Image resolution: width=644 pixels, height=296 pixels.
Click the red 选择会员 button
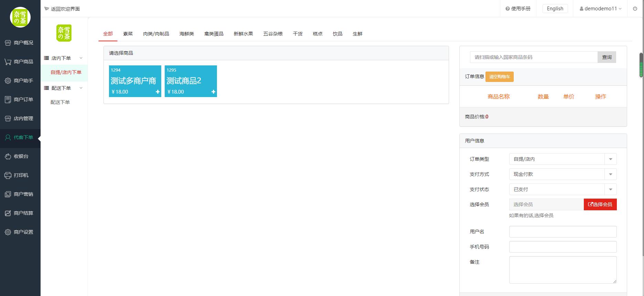point(600,204)
